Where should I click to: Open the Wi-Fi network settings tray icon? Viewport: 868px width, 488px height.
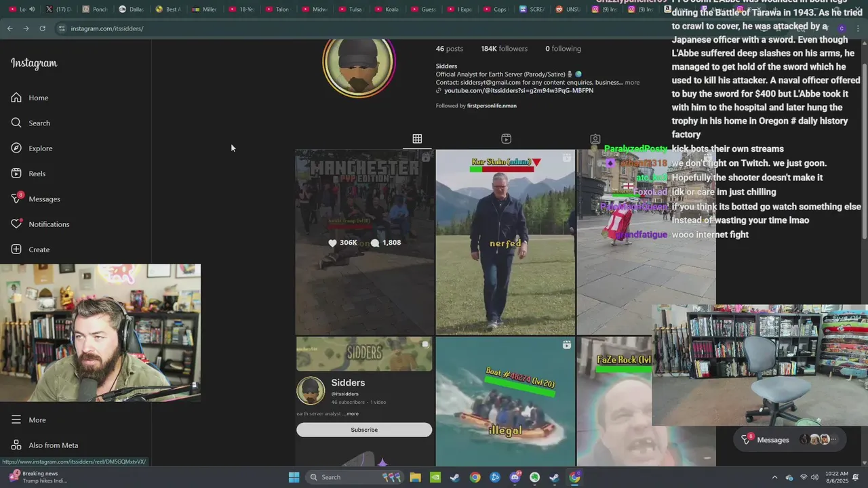[x=804, y=477]
